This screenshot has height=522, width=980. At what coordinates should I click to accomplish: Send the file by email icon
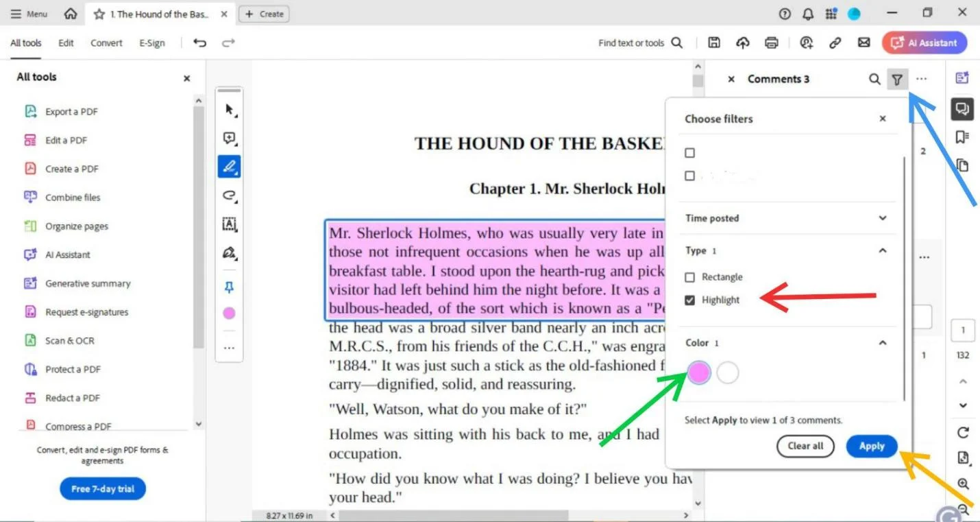pos(864,43)
